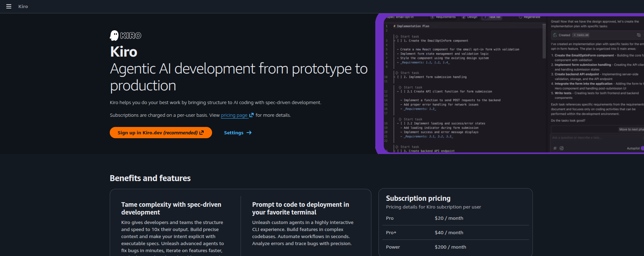This screenshot has height=256, width=644.
Task: Click "Pricing details for Kiro subcription per user"
Action: point(433,207)
